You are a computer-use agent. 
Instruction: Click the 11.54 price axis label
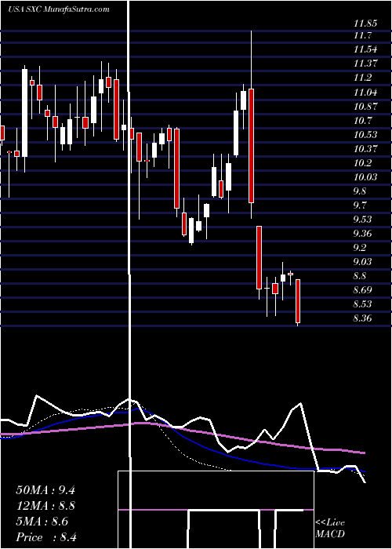click(365, 49)
